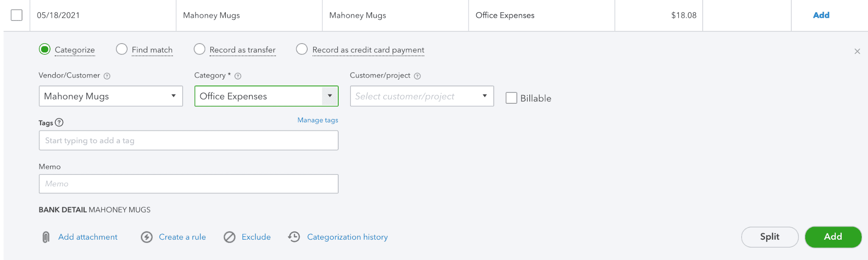This screenshot has width=868, height=260.
Task: Click the green Add button
Action: pos(833,237)
